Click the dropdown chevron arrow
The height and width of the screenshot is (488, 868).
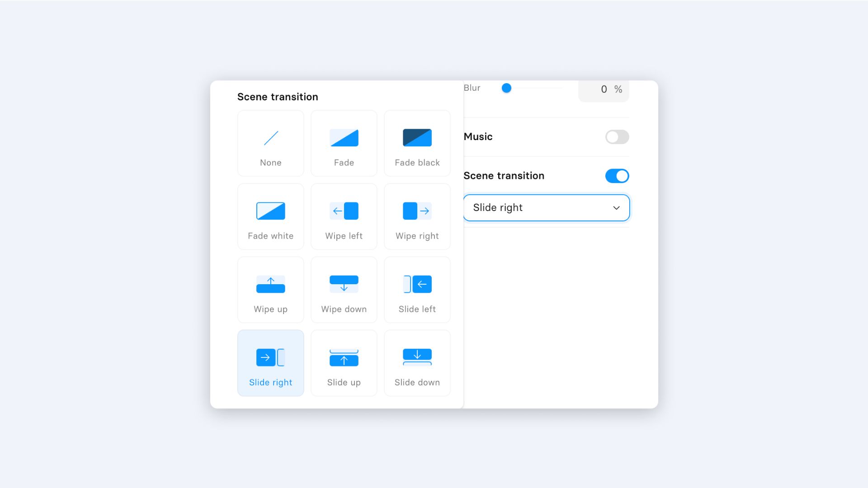[616, 208]
